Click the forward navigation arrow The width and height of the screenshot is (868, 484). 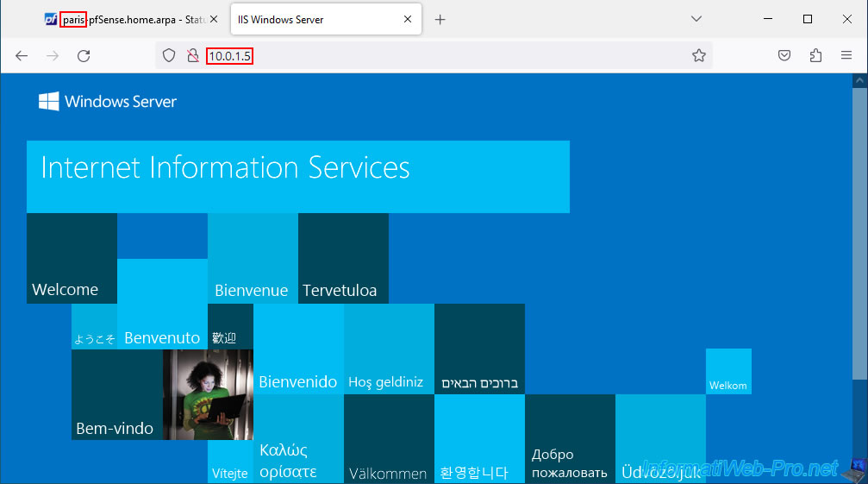53,56
